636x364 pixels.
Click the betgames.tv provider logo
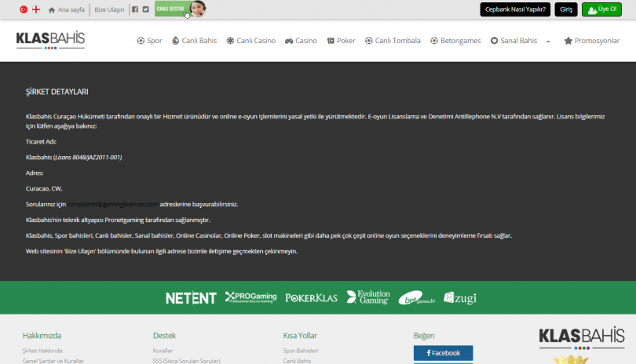click(x=417, y=298)
